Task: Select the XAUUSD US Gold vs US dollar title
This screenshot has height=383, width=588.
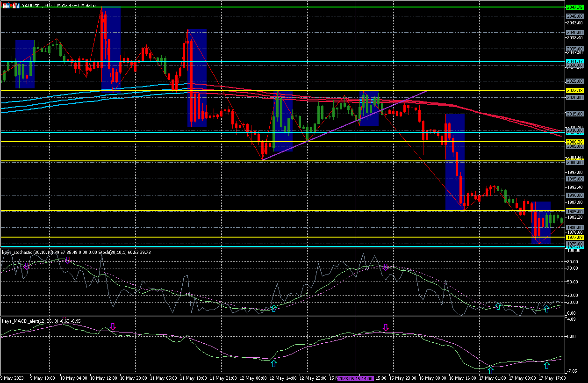Action: [59, 6]
